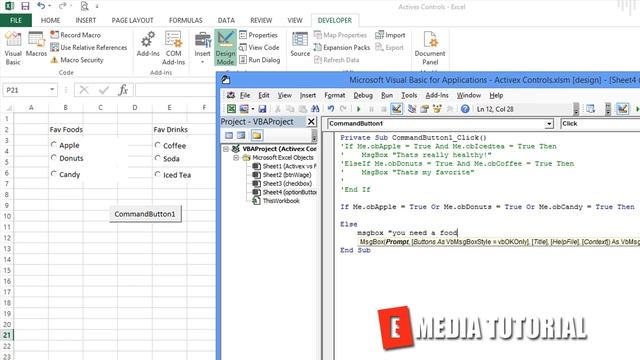Open the Document Panel

coord(430,48)
